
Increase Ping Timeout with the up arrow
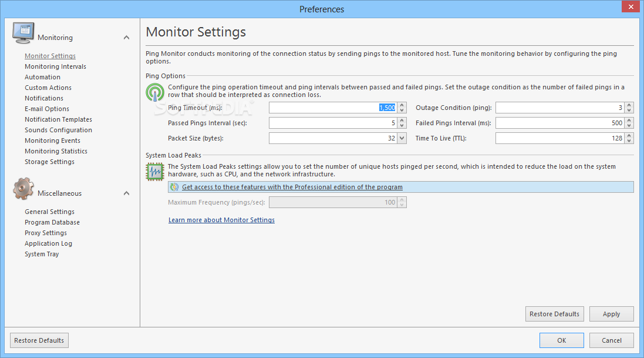(x=402, y=105)
